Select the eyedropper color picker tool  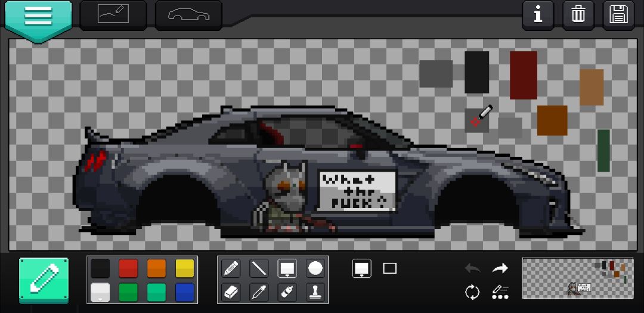(x=259, y=293)
